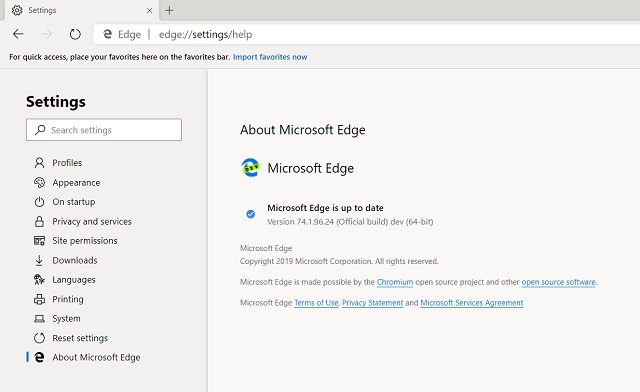Image resolution: width=640 pixels, height=392 pixels.
Task: Click the Edge logo in address bar
Action: coord(107,34)
